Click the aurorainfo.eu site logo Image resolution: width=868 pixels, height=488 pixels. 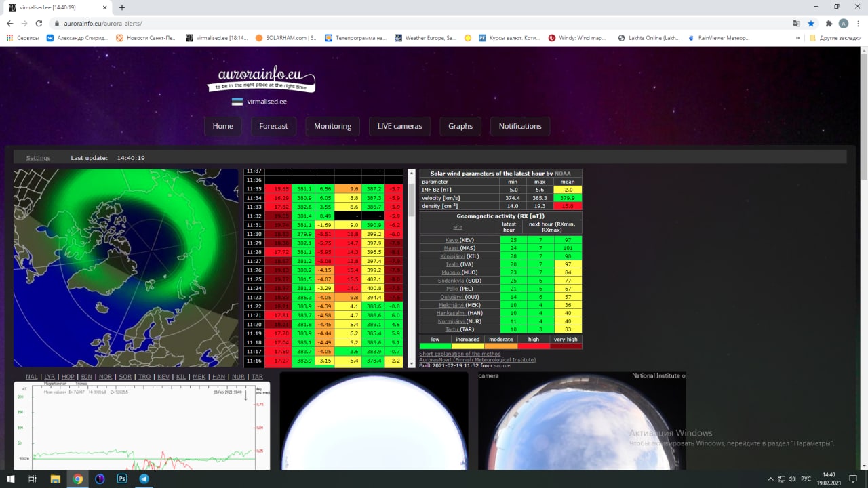point(261,79)
